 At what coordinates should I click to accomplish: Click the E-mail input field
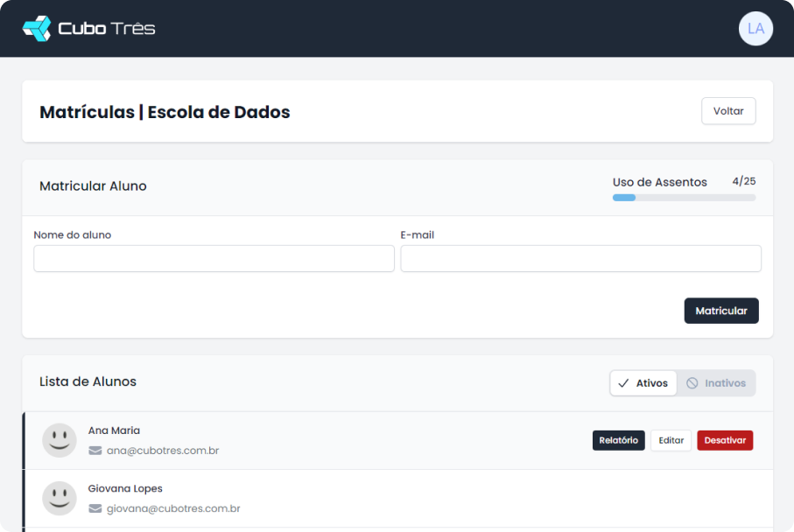tap(580, 258)
